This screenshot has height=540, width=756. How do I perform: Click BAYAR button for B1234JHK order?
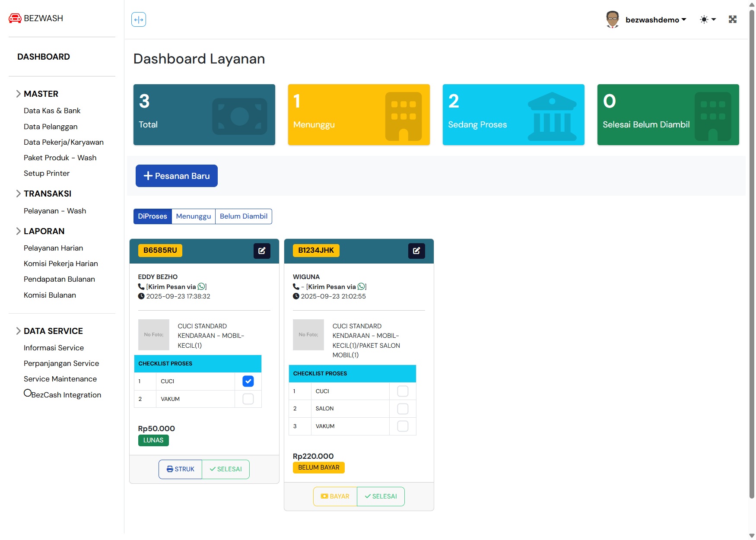[335, 496]
